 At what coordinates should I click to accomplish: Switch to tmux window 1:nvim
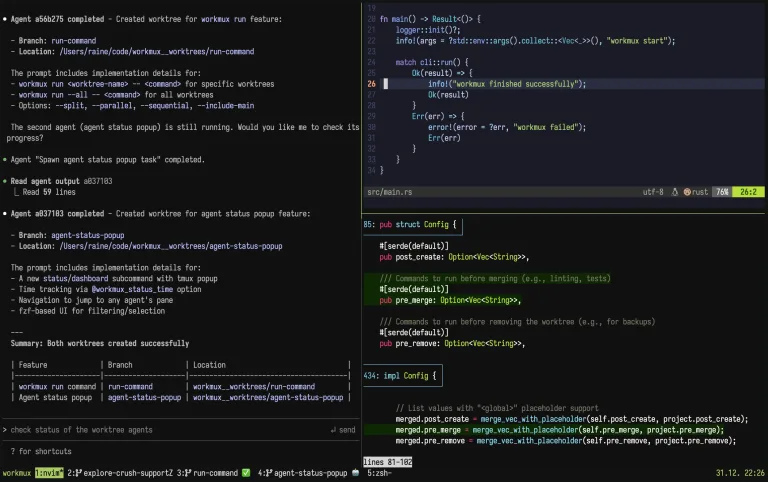49,473
